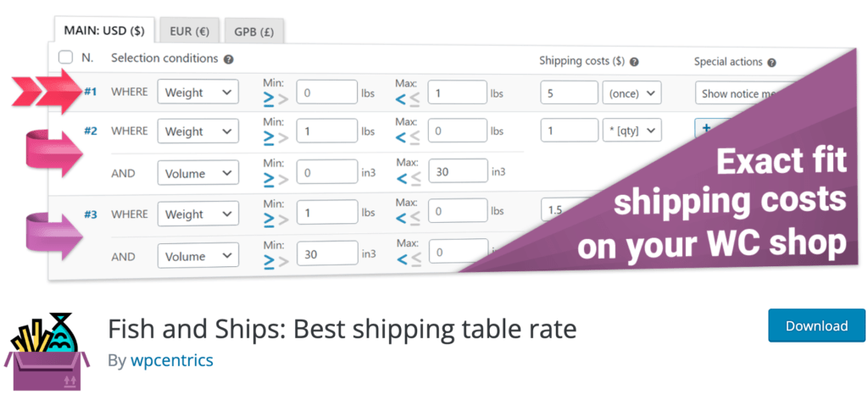Switch to the EUR (€) currency tab

pos(190,31)
